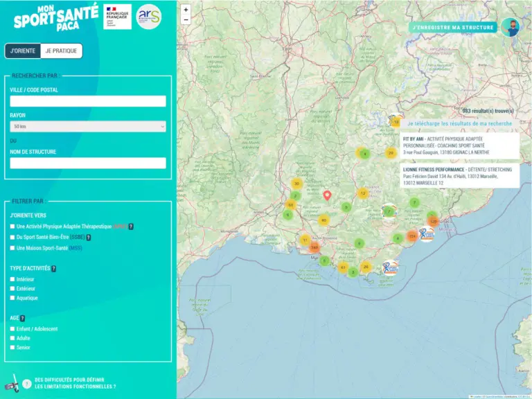This screenshot has width=532, height=399.
Task: Tick the Senior age filter
Action: [x=12, y=348]
